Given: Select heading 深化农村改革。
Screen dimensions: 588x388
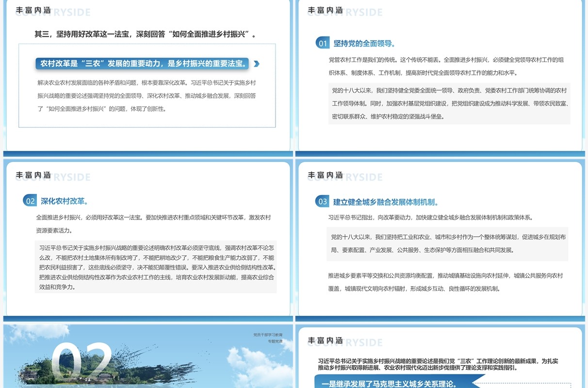Looking at the screenshot, I should (65, 201).
